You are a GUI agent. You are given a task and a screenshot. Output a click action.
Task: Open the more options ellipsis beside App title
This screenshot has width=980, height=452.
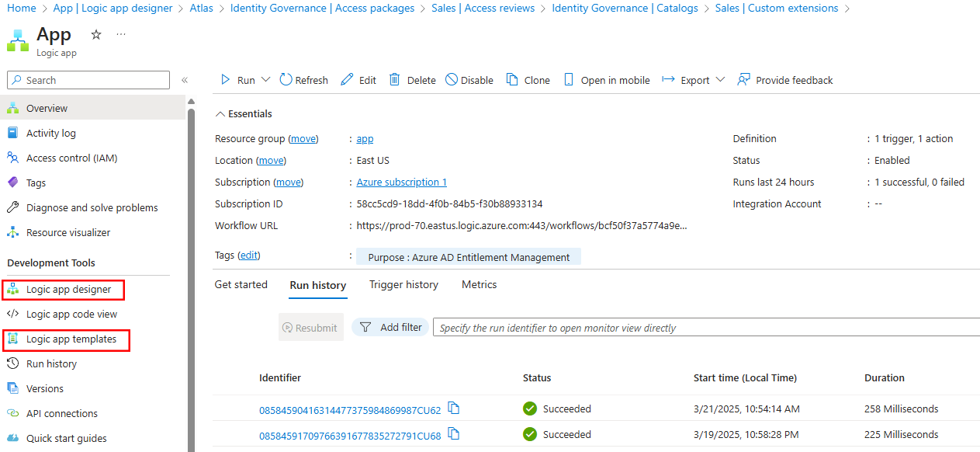coord(121,35)
